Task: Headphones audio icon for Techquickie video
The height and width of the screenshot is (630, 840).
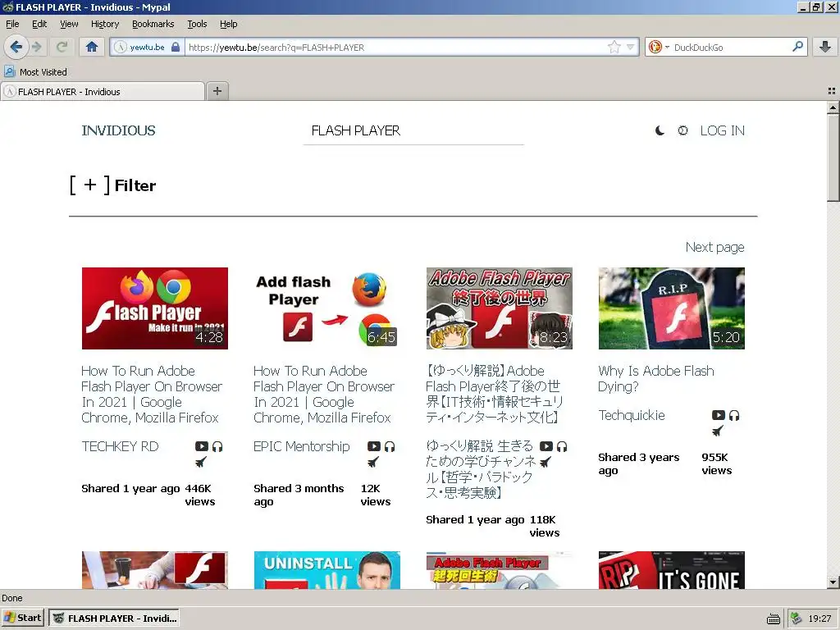Action: [734, 415]
